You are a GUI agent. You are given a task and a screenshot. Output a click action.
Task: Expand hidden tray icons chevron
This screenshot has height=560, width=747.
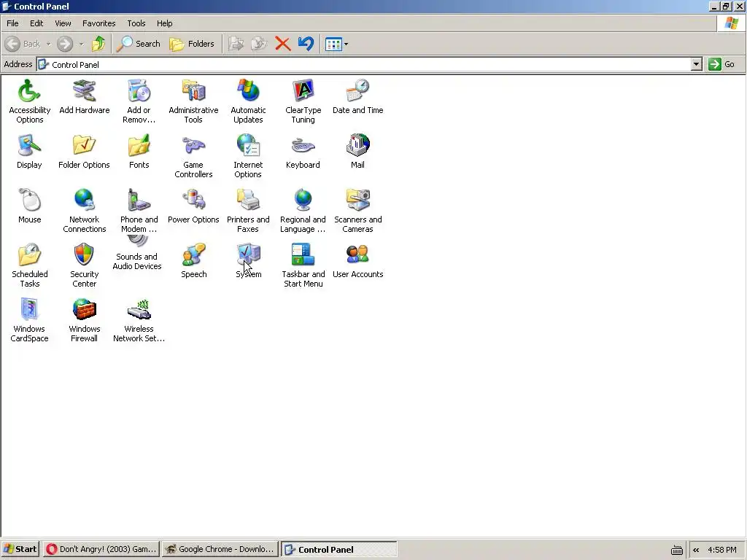pyautogui.click(x=696, y=550)
